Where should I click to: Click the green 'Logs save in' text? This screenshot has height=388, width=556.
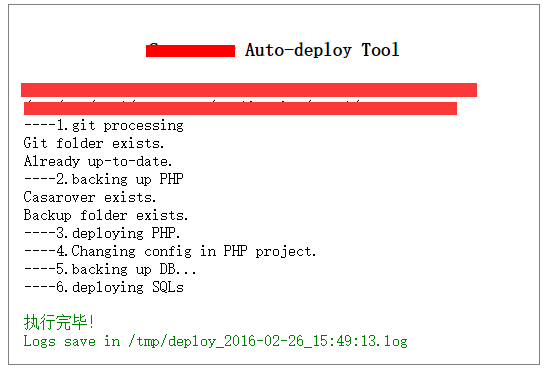click(x=72, y=341)
